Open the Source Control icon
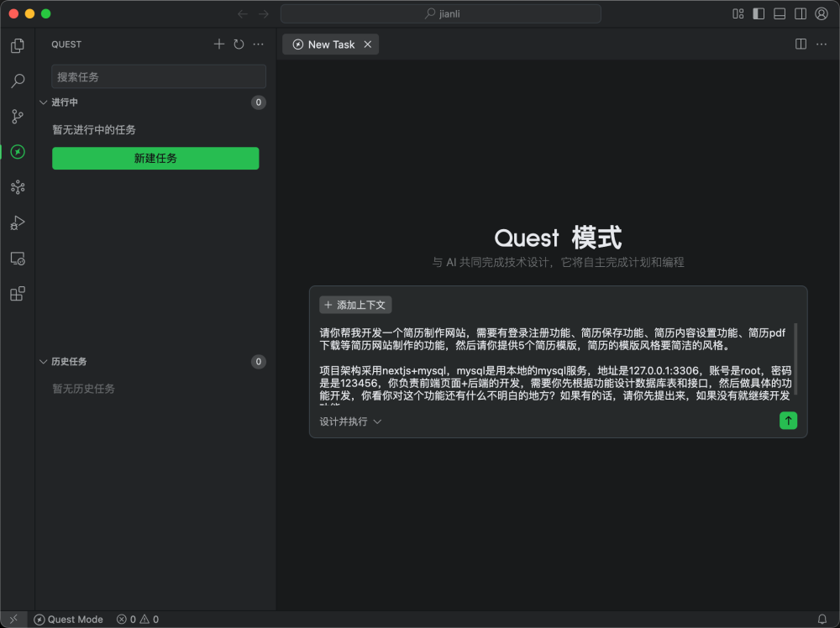840x628 pixels. pyautogui.click(x=17, y=117)
